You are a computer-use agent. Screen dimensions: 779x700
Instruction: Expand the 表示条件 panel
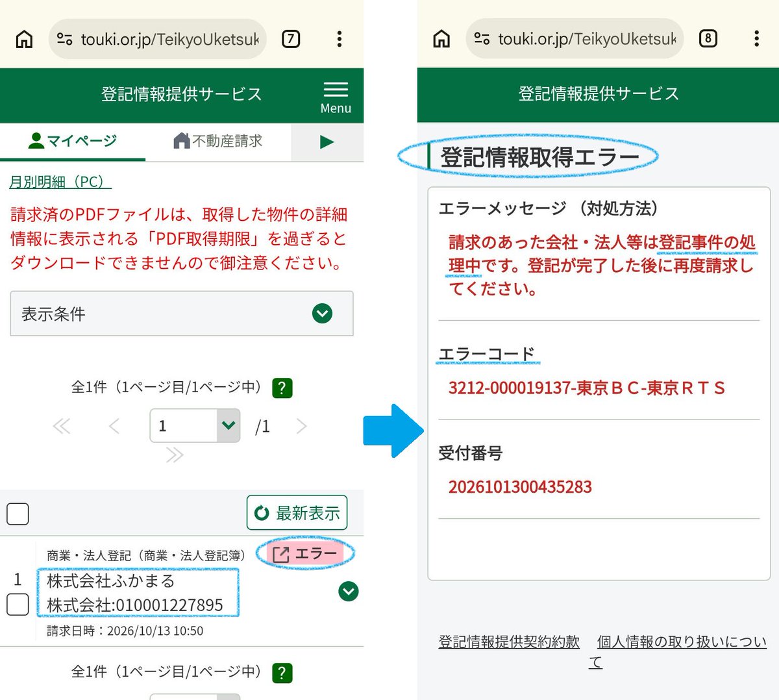coord(182,314)
